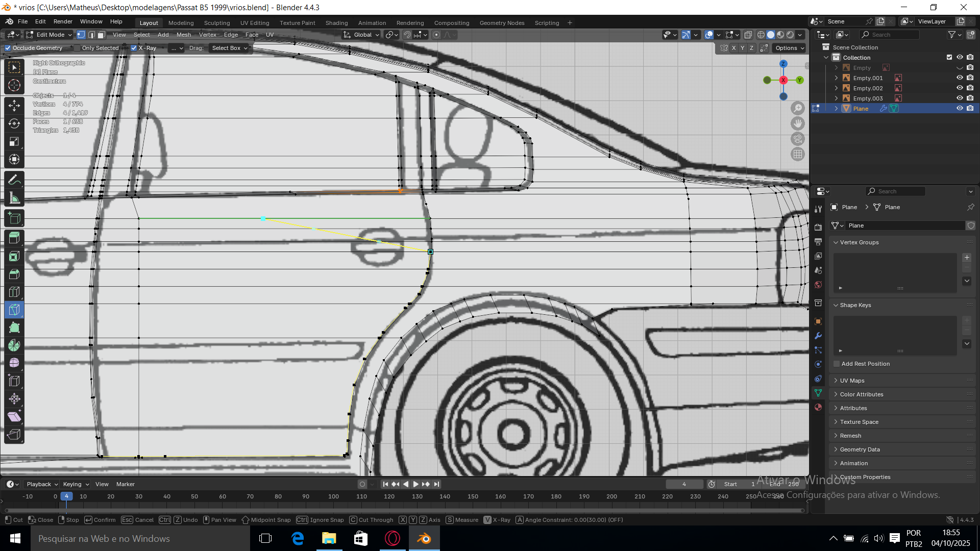980x551 pixels.
Task: Click the current frame number field
Action: [x=684, y=484]
